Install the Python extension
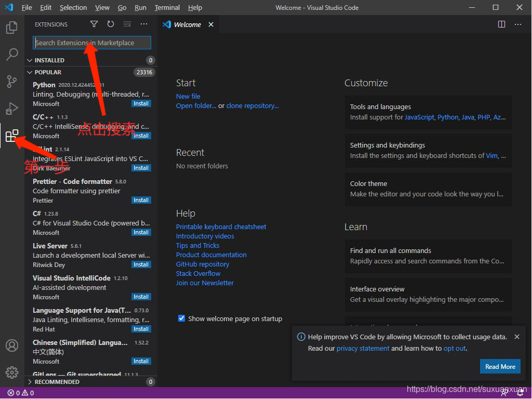Image resolution: width=532 pixels, height=399 pixels. (141, 103)
